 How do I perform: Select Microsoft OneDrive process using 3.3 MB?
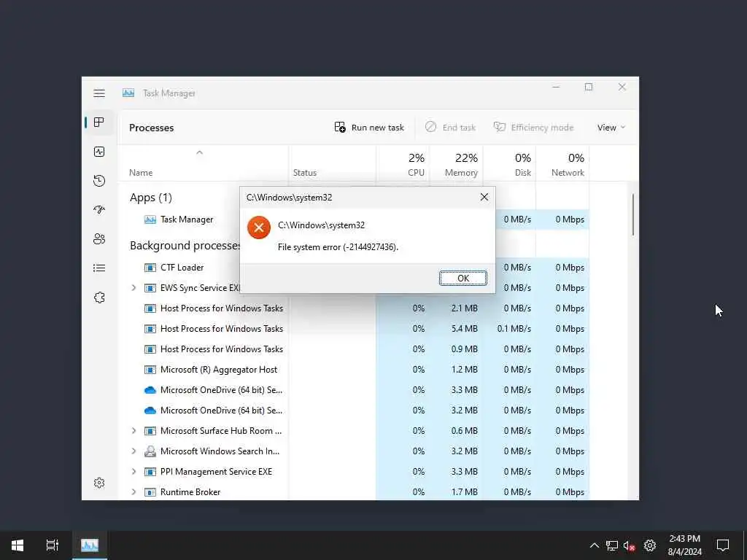(x=354, y=390)
